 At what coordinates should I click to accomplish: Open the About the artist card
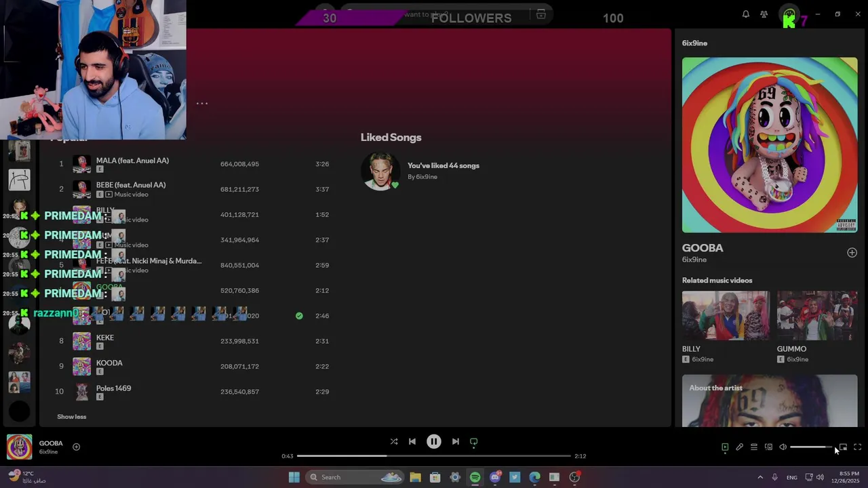click(770, 401)
